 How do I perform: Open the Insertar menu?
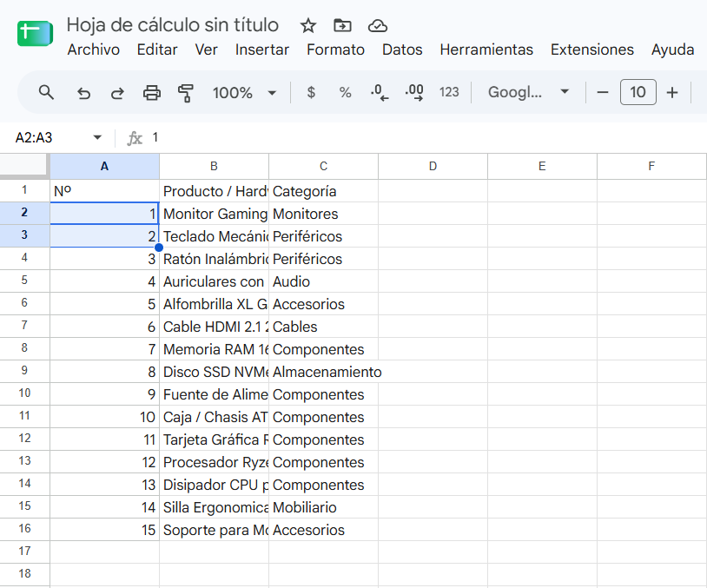click(x=262, y=50)
